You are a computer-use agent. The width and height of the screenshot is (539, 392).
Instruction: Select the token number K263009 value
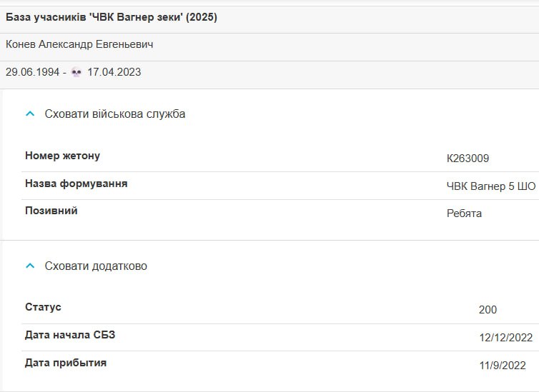[468, 159]
